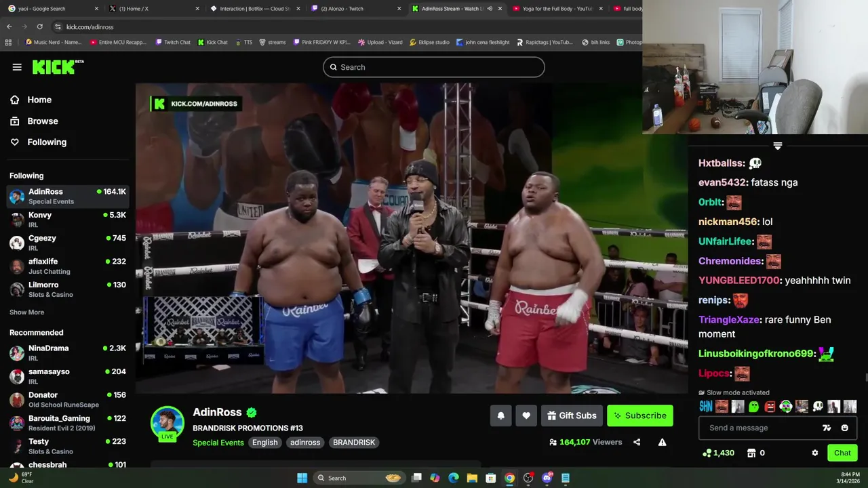
Task: Switch to the BotRix Interaction tab
Action: click(255, 9)
